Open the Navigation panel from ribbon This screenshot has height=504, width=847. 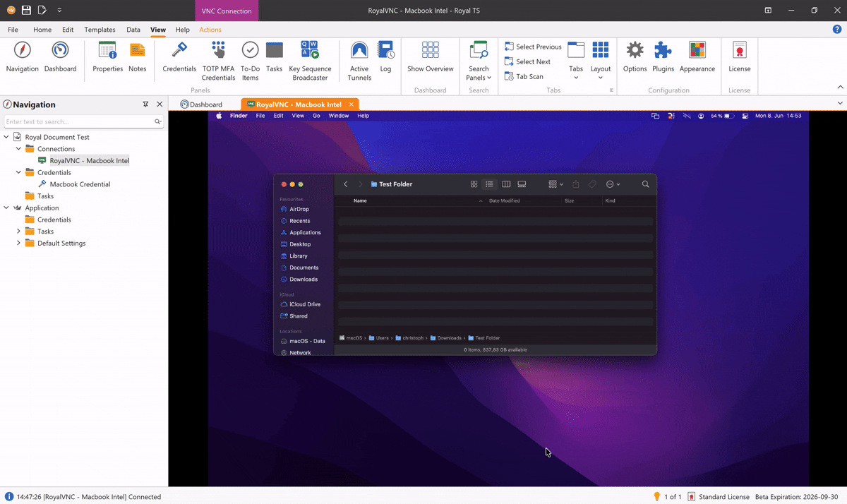coord(23,57)
